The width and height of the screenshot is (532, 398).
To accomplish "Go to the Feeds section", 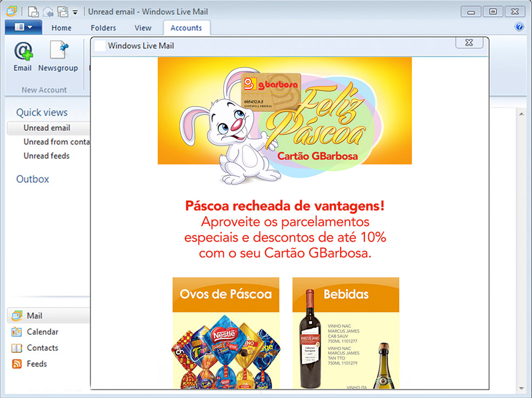I will pos(37,364).
